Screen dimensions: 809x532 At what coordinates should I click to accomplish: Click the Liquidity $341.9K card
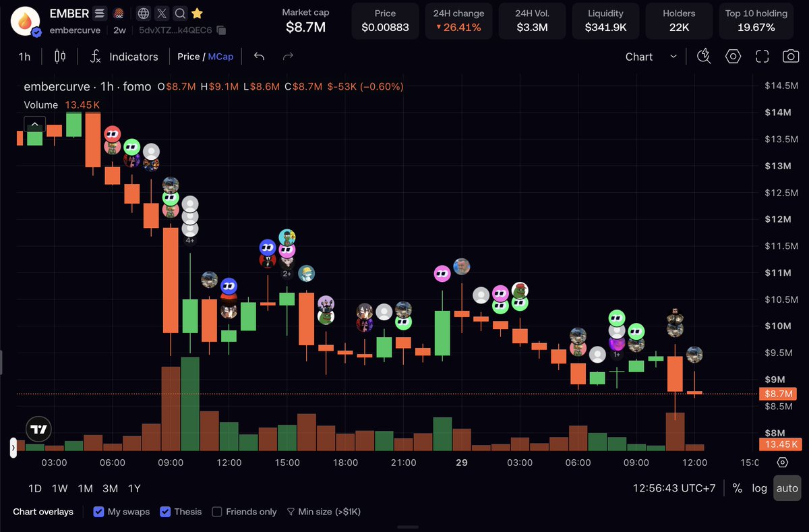(x=605, y=20)
